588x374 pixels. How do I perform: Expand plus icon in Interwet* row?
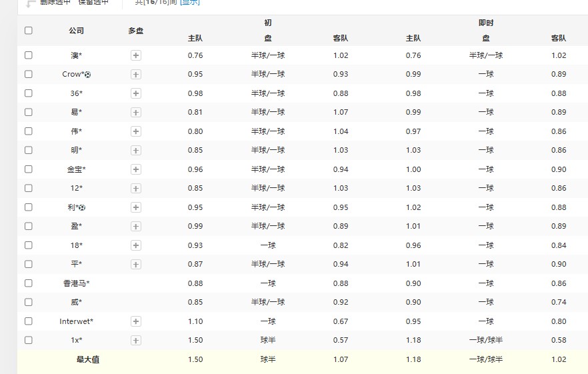tap(136, 321)
